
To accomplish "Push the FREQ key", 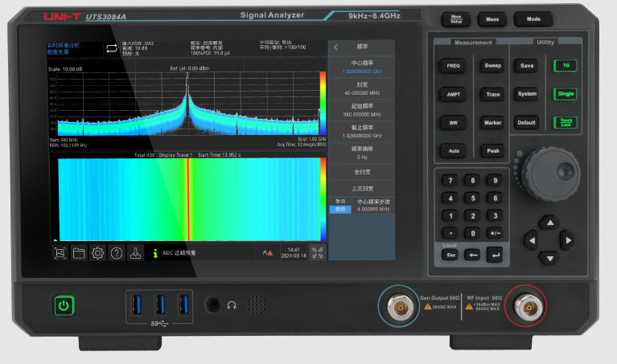I will 454,66.
